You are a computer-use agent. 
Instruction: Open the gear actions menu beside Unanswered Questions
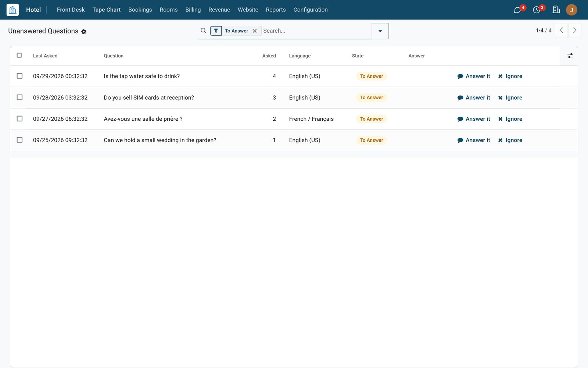point(84,32)
